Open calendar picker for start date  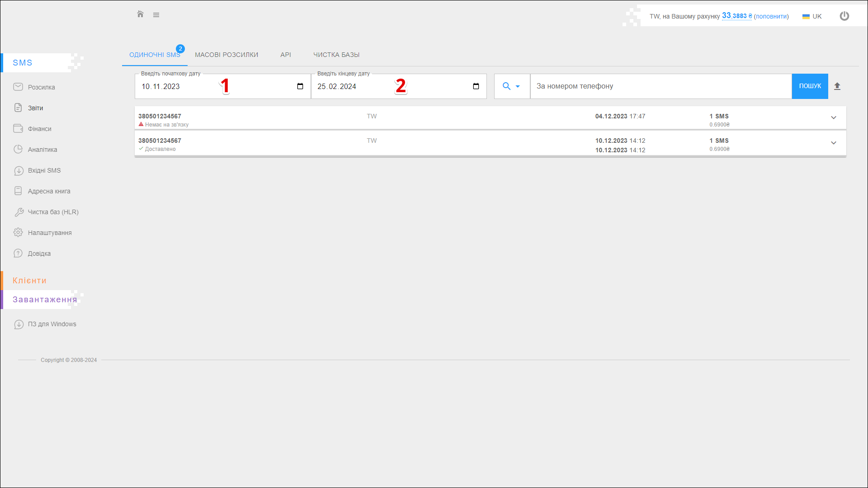[x=300, y=86]
